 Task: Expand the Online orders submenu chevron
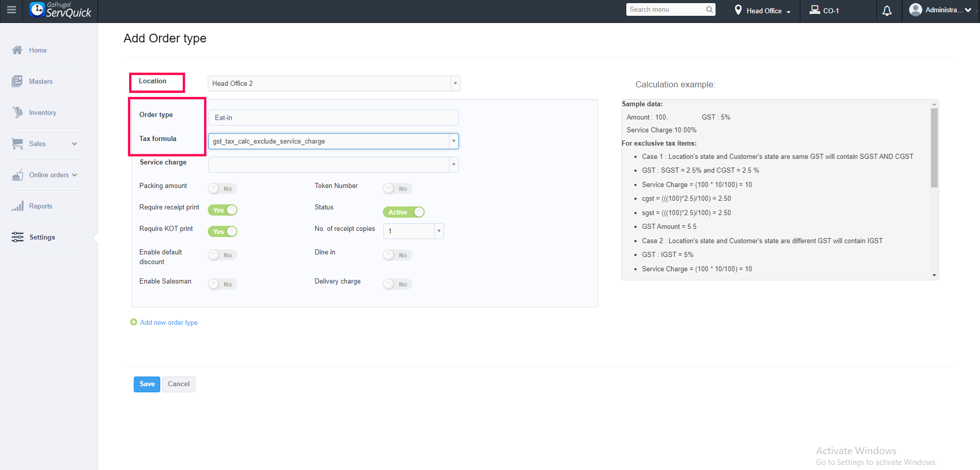pos(75,175)
